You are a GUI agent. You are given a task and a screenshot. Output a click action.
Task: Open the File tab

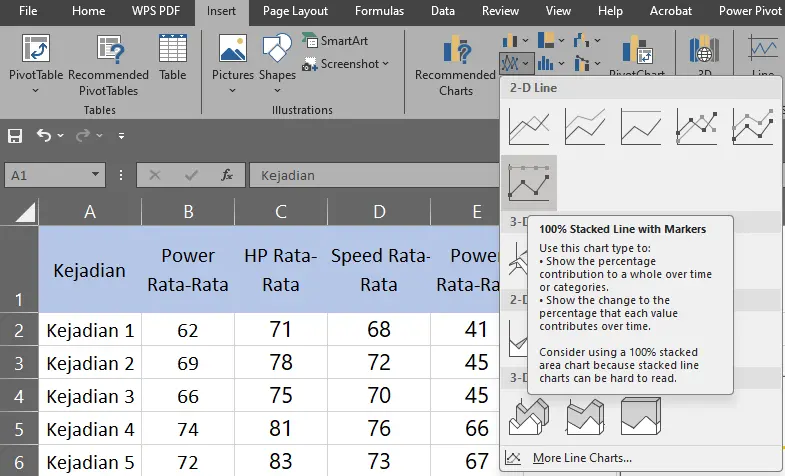point(28,11)
